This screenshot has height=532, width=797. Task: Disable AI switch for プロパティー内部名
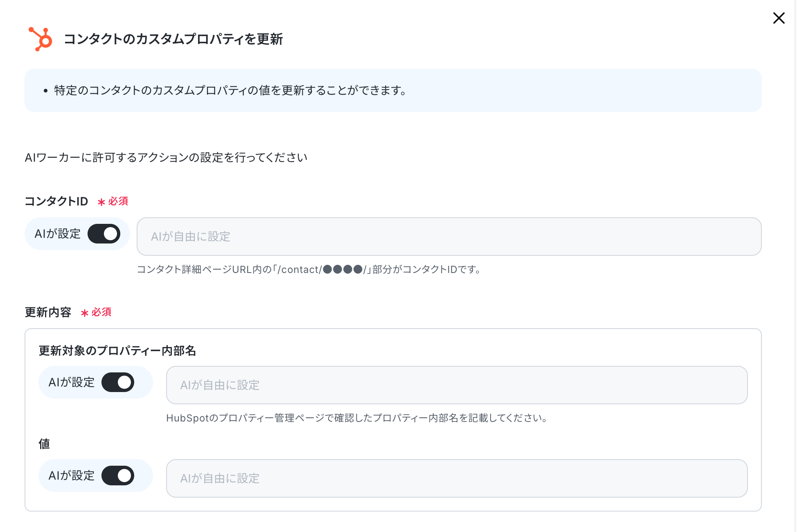[x=118, y=382]
